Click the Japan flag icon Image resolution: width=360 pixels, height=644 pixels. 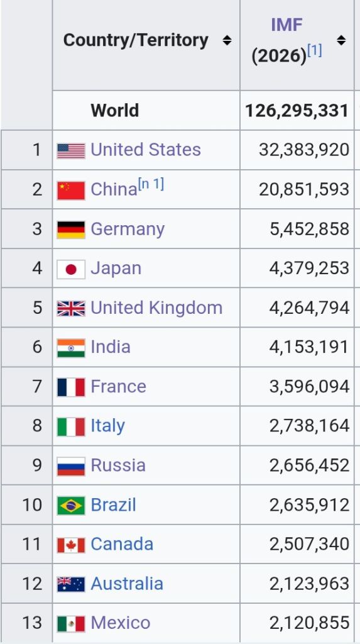(x=71, y=269)
